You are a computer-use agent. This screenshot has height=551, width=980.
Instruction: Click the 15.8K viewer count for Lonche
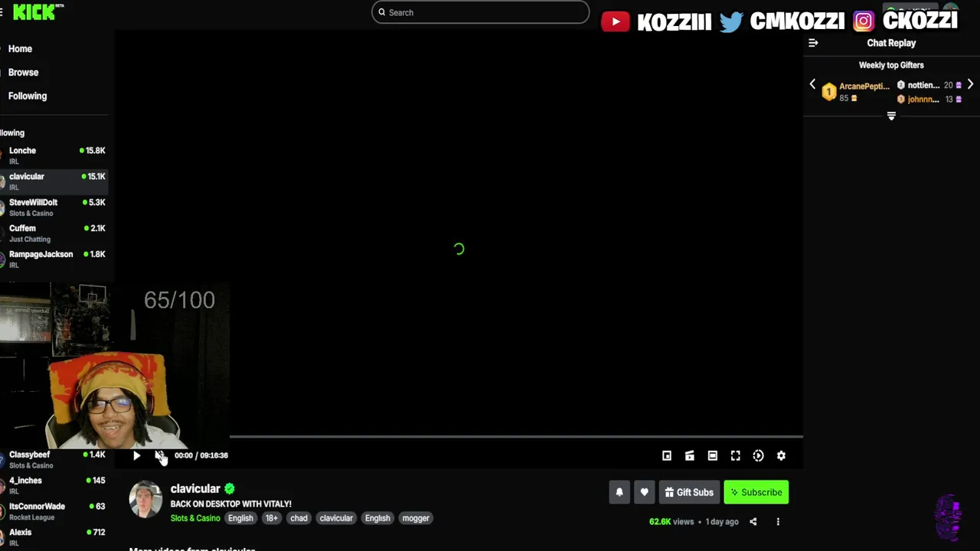(93, 151)
